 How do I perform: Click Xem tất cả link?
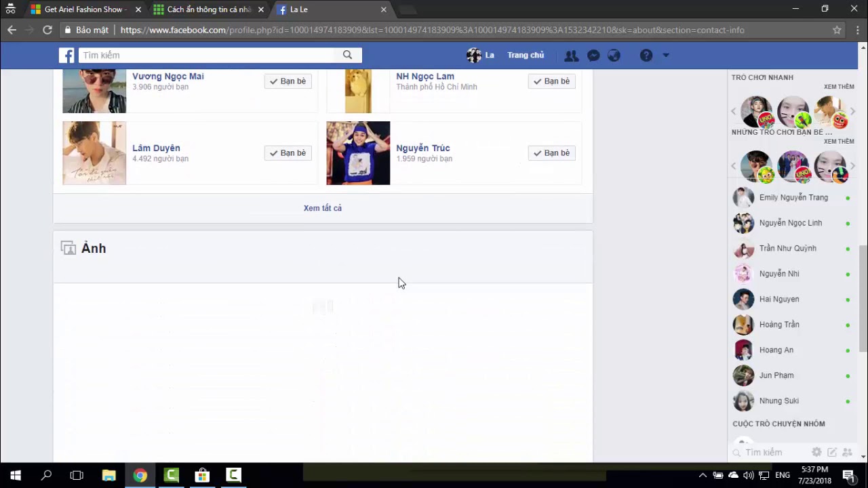click(x=323, y=208)
